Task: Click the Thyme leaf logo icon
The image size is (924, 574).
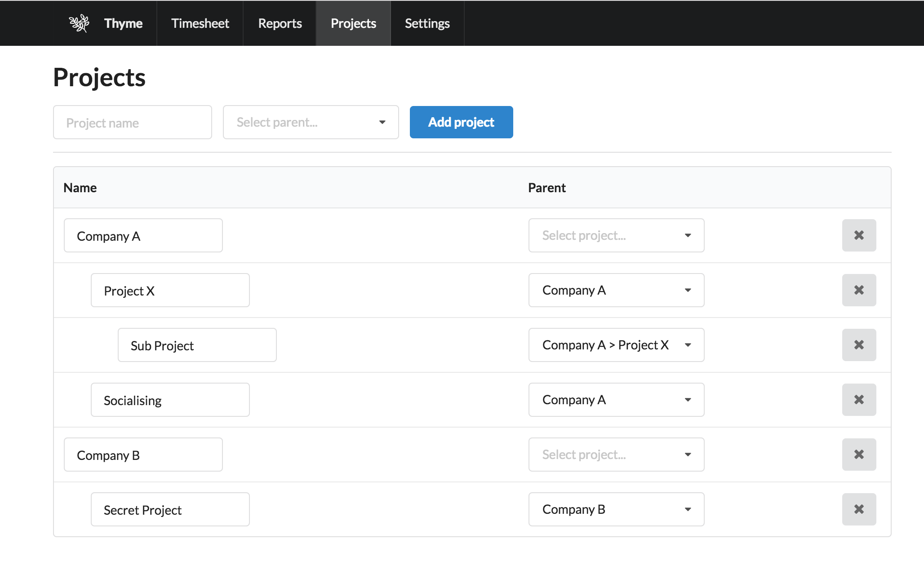Action: 79,23
